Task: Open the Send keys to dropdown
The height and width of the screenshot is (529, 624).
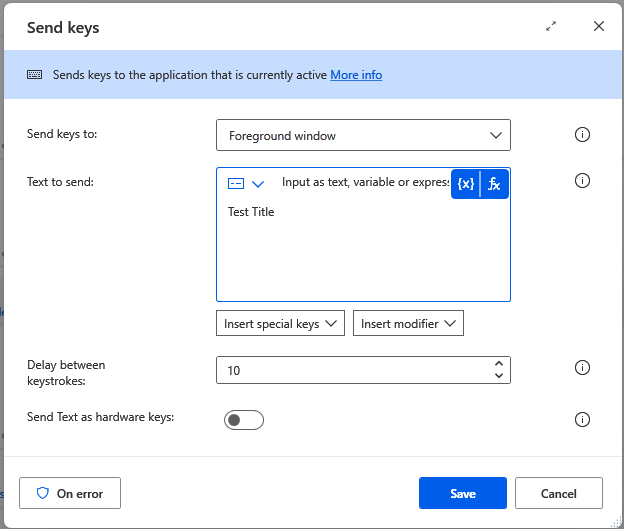Action: 363,135
